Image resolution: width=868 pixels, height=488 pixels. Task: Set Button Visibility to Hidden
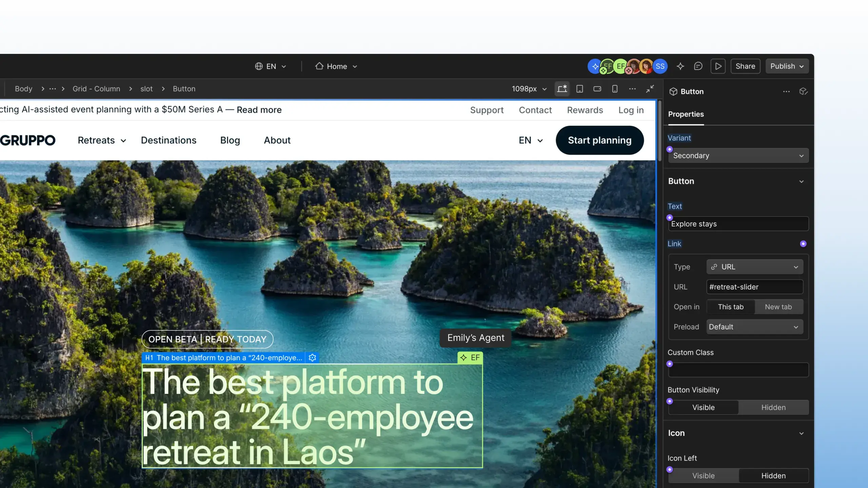tap(773, 407)
